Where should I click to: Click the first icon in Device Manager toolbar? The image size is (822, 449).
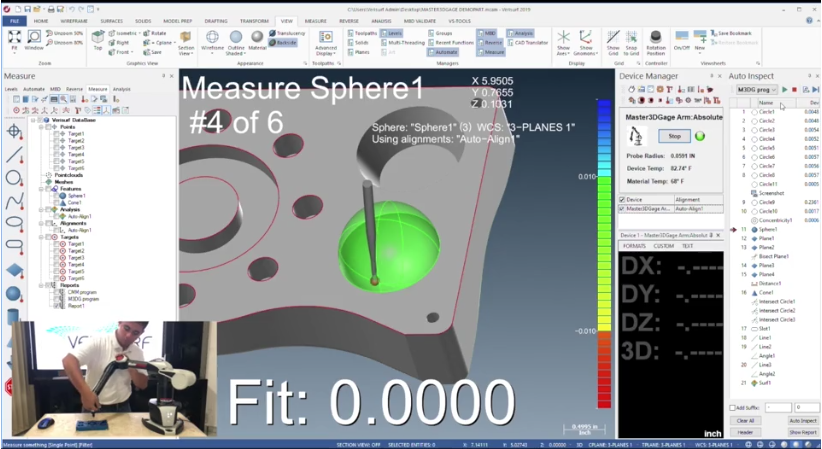click(632, 90)
